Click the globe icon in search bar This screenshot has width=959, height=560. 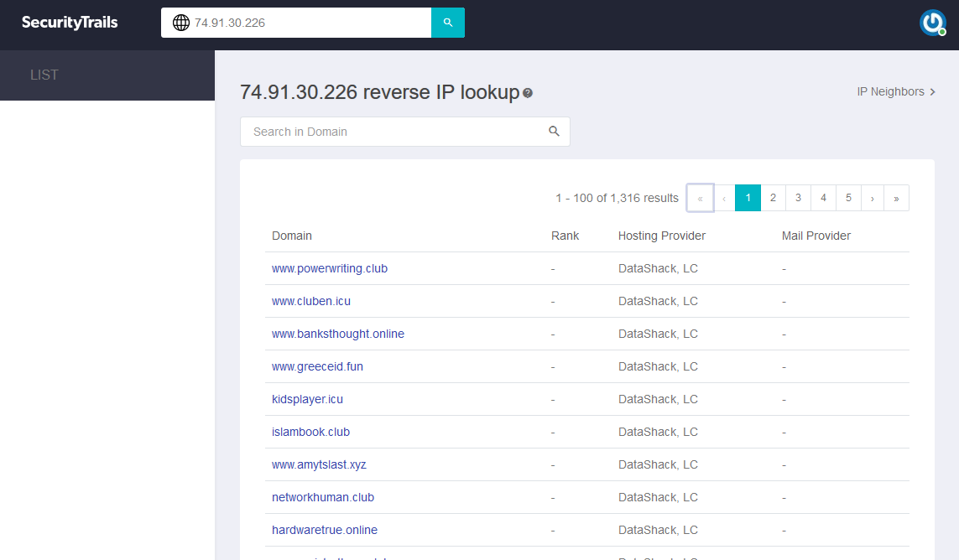(x=181, y=23)
